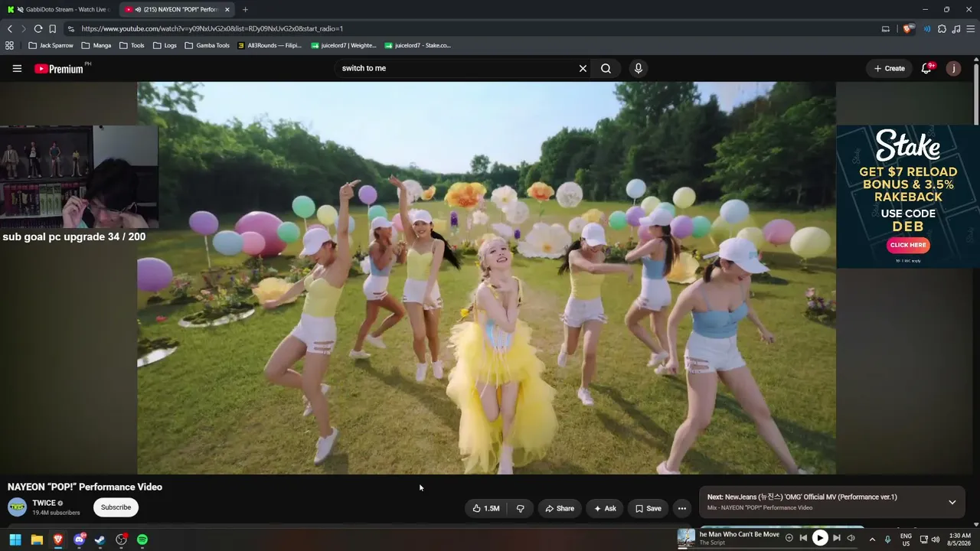Open the more actions ellipsis menu
The height and width of the screenshot is (551, 980).
pos(682,508)
